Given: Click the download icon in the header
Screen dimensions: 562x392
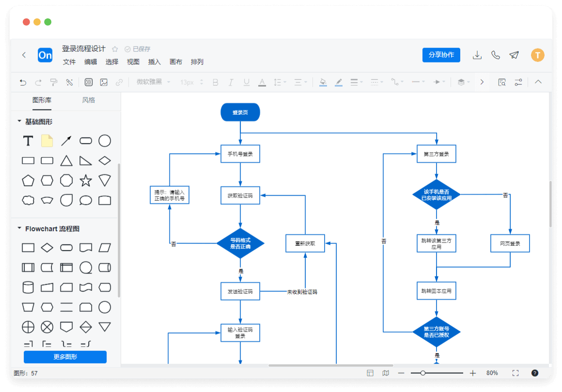Looking at the screenshot, I should [x=477, y=55].
